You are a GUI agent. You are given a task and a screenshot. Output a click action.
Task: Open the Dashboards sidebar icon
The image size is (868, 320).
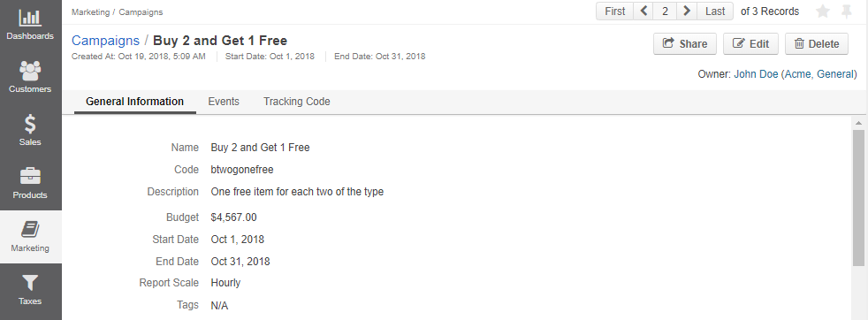click(30, 18)
